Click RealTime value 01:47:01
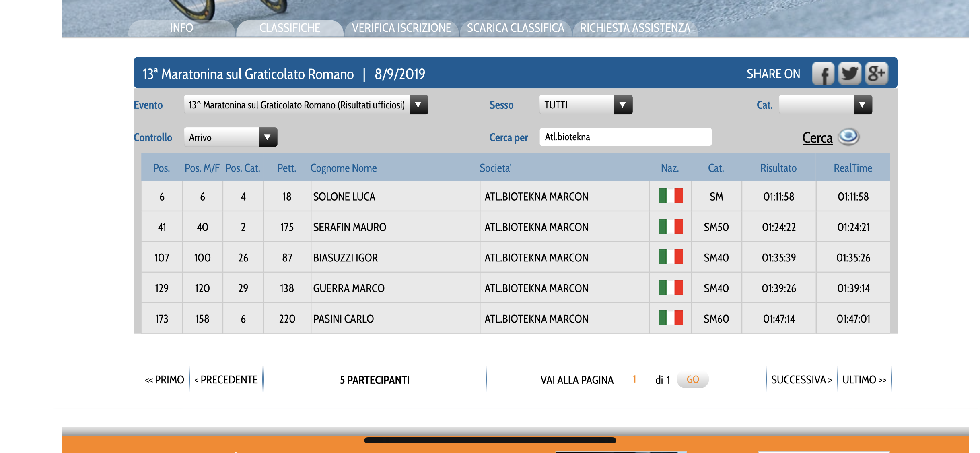The height and width of the screenshot is (453, 980). point(853,319)
